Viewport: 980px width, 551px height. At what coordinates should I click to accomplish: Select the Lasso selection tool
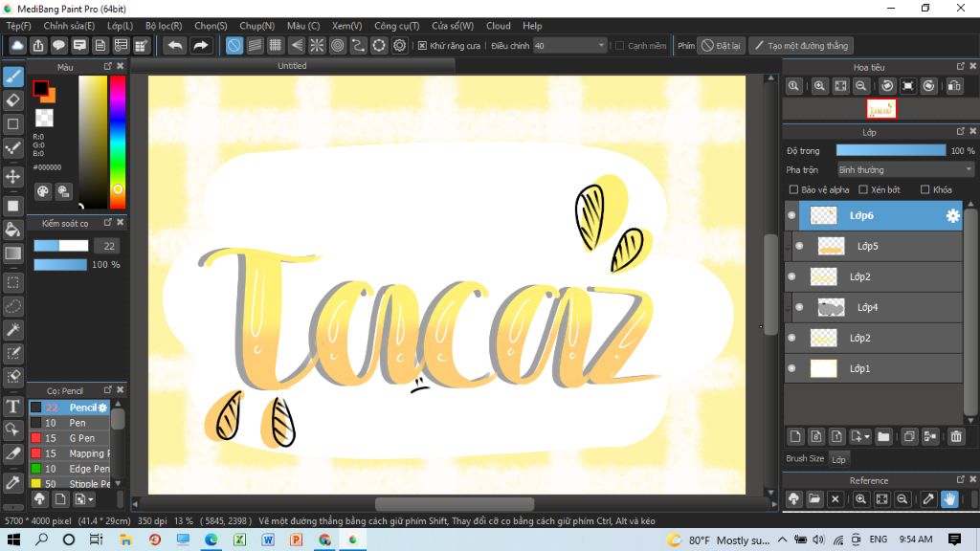13,306
